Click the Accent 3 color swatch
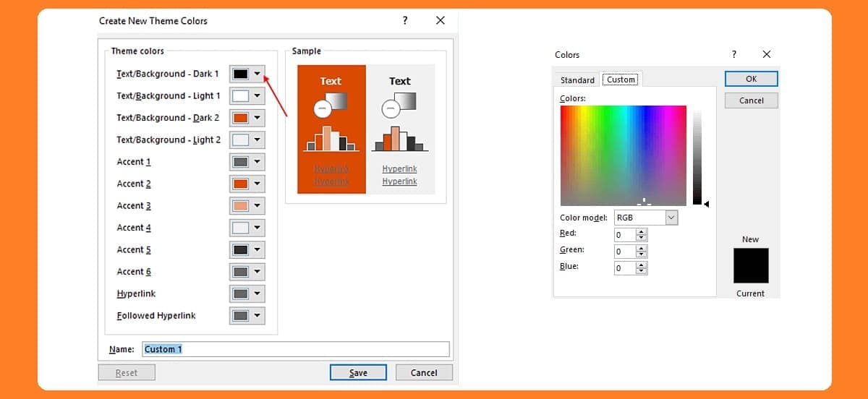 click(x=242, y=206)
